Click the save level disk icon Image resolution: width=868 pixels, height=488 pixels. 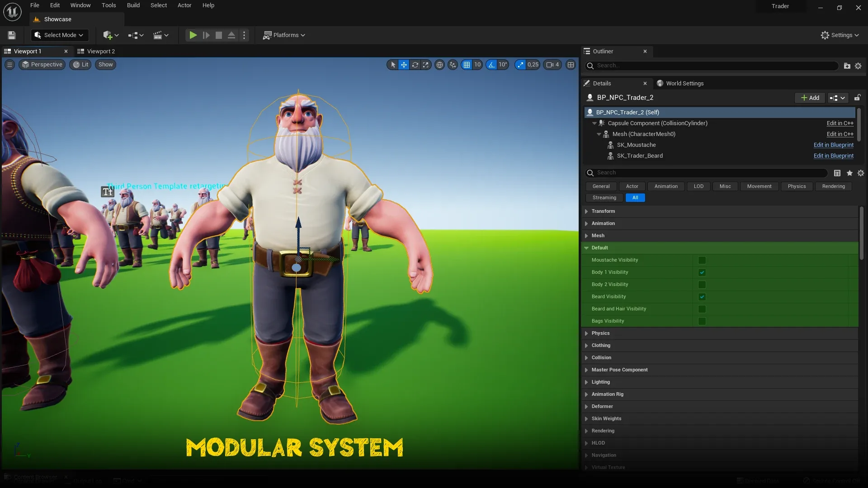point(12,35)
